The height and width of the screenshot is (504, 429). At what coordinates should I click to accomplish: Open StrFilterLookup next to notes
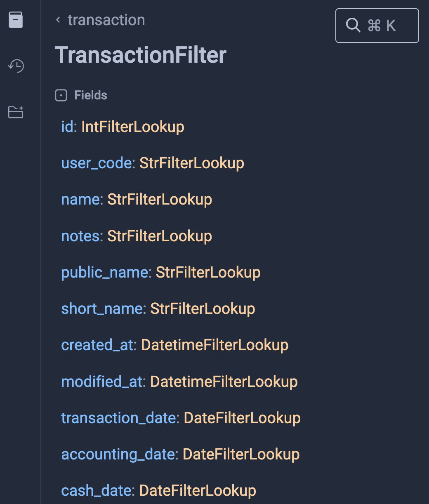tap(159, 236)
